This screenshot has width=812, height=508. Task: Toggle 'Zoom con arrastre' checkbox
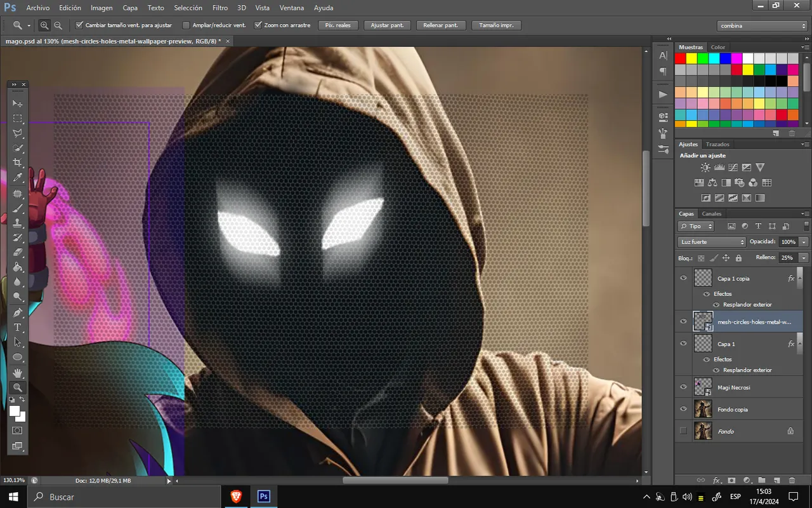click(258, 25)
